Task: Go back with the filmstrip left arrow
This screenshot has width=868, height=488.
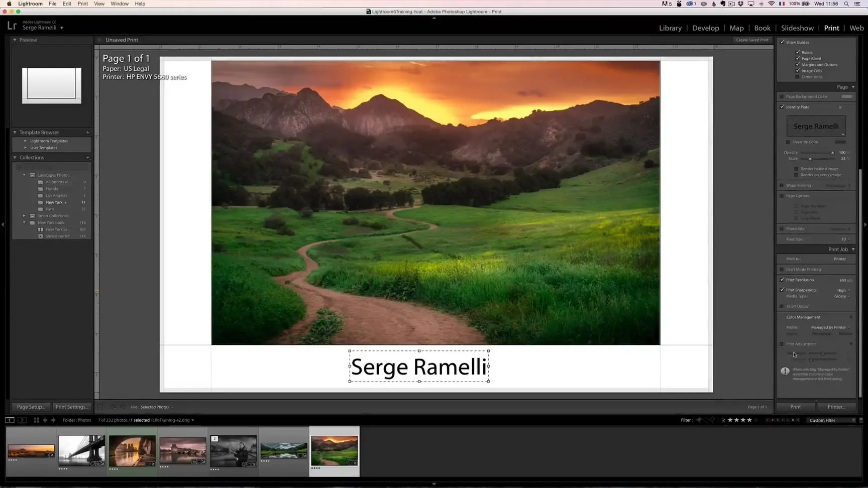Action: click(45, 420)
